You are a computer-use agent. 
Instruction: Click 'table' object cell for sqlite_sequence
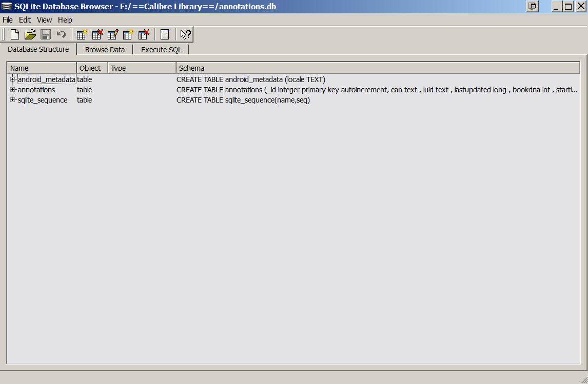pos(84,100)
